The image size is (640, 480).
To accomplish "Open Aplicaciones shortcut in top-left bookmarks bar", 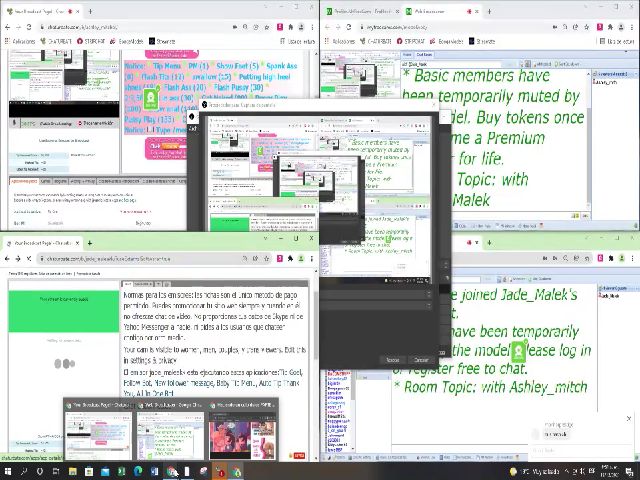I will pyautogui.click(x=20, y=41).
